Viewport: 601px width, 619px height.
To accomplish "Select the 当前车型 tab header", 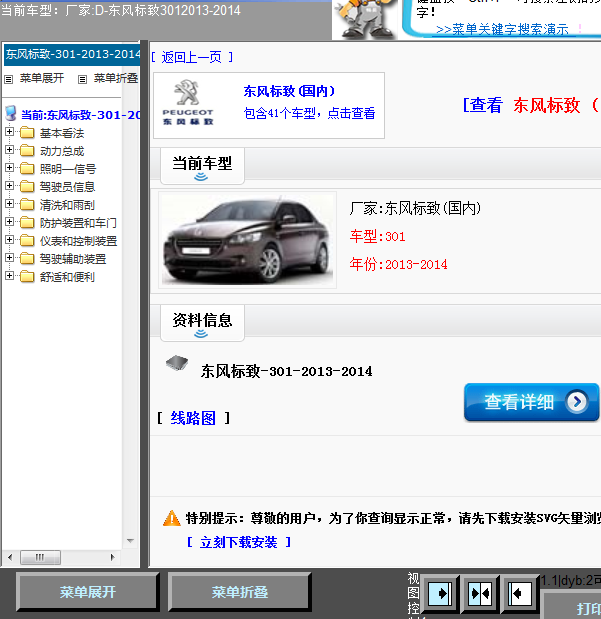I will coord(202,166).
